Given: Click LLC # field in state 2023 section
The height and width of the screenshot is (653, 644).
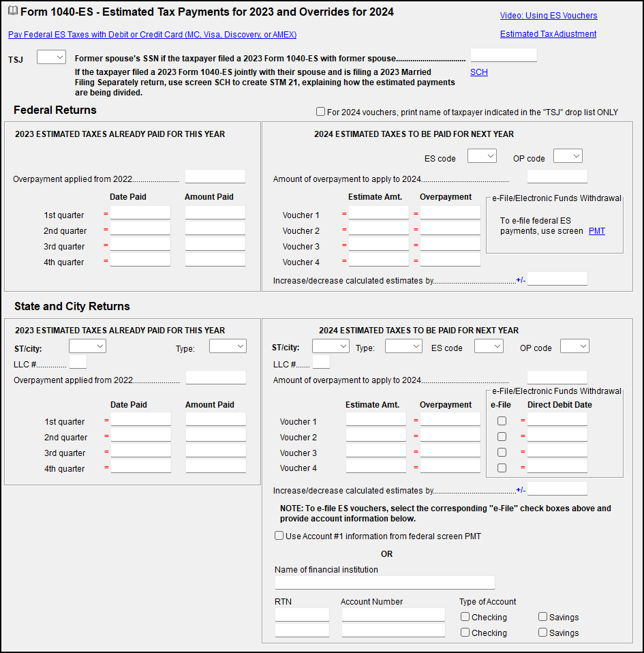Looking at the screenshot, I should [78, 362].
